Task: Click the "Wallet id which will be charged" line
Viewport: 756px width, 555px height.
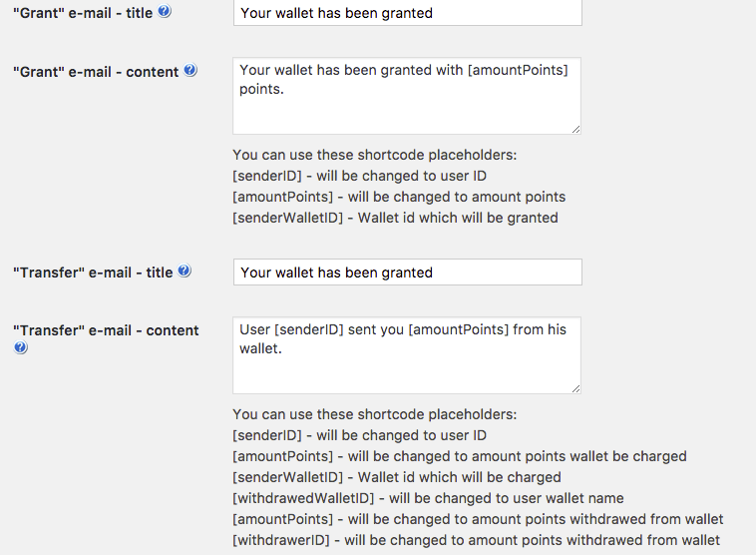Action: (397, 477)
